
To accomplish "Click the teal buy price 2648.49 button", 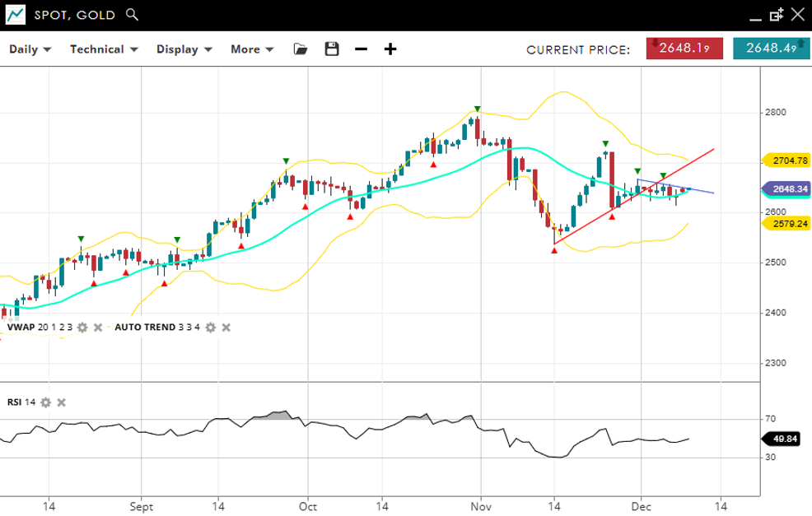I will pos(771,49).
